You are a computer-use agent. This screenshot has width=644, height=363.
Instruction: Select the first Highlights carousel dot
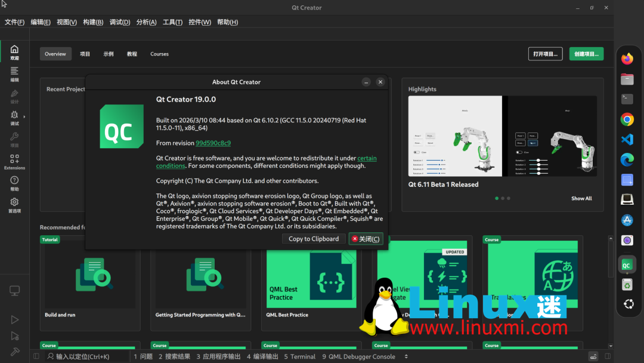tap(497, 198)
